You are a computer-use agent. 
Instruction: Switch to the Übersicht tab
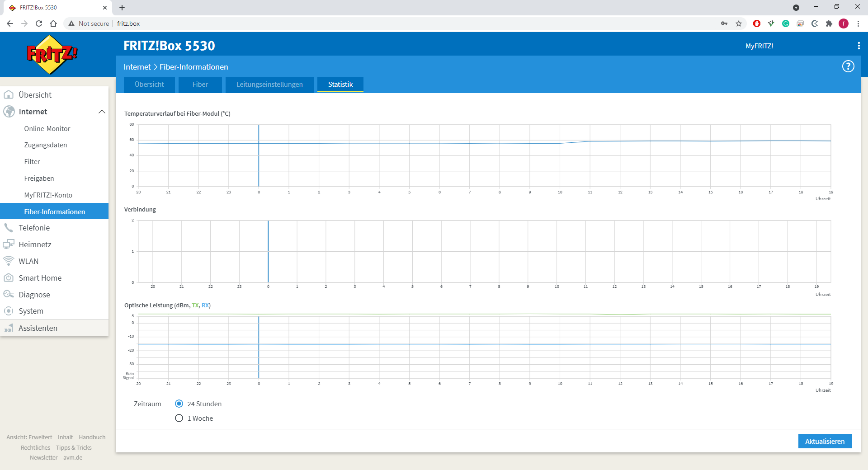[149, 85]
